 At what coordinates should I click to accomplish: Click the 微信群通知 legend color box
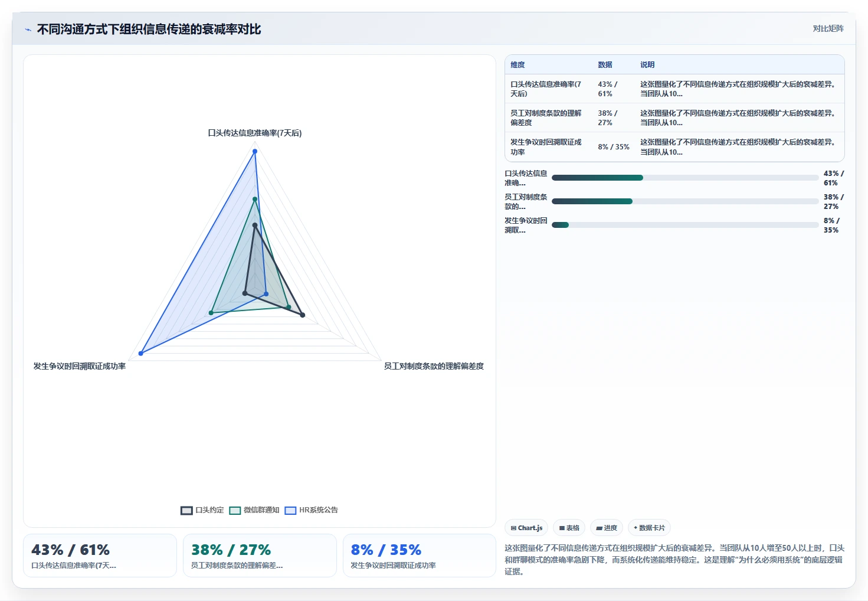pyautogui.click(x=235, y=511)
